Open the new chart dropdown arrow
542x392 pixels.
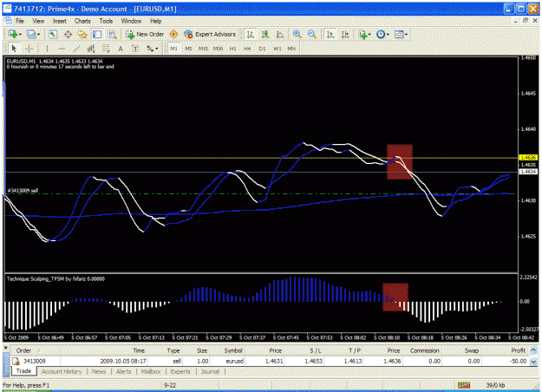[x=20, y=35]
